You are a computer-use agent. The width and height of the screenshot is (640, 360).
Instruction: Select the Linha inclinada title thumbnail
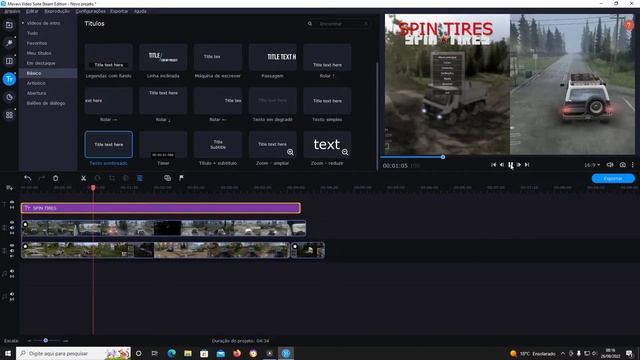pyautogui.click(x=163, y=57)
